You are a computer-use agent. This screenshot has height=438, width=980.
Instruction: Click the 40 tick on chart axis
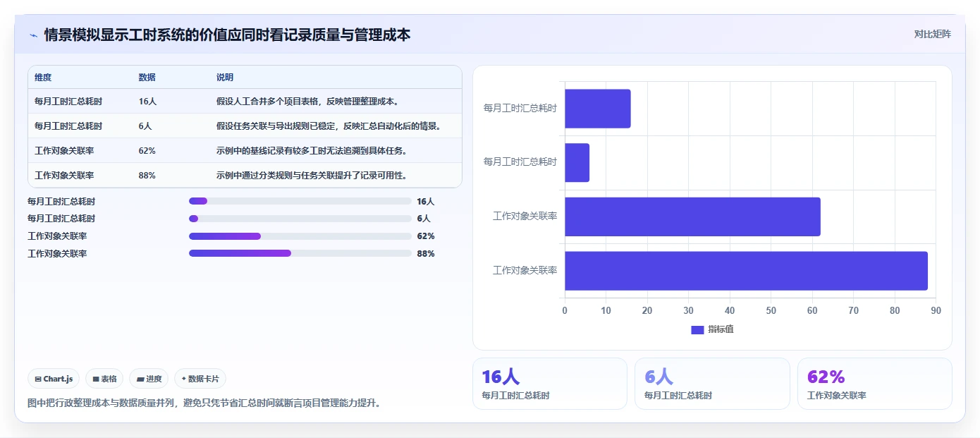click(730, 310)
